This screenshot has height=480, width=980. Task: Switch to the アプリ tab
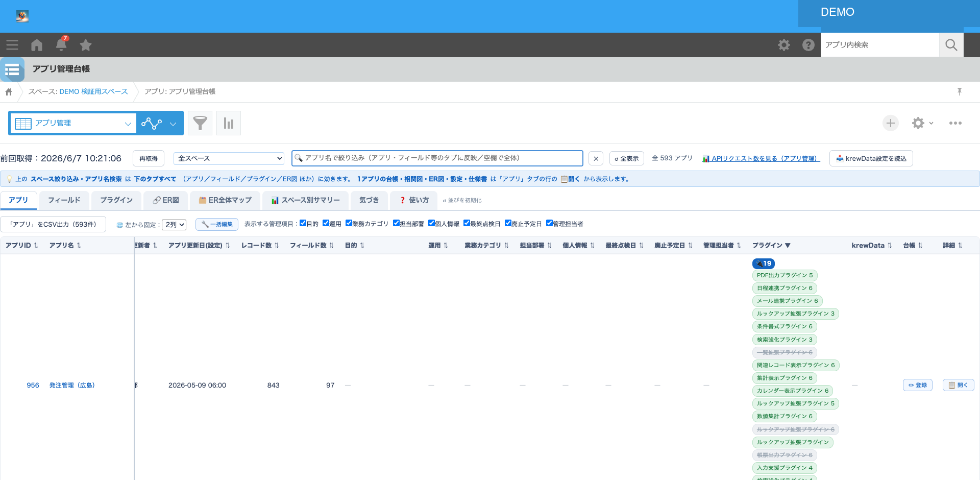pos(18,200)
